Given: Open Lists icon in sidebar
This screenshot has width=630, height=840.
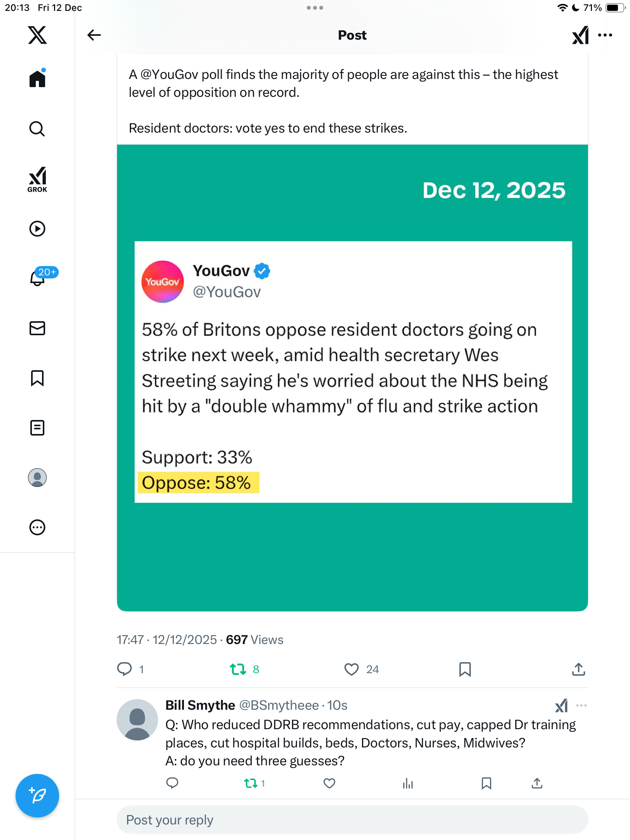Looking at the screenshot, I should pyautogui.click(x=37, y=428).
